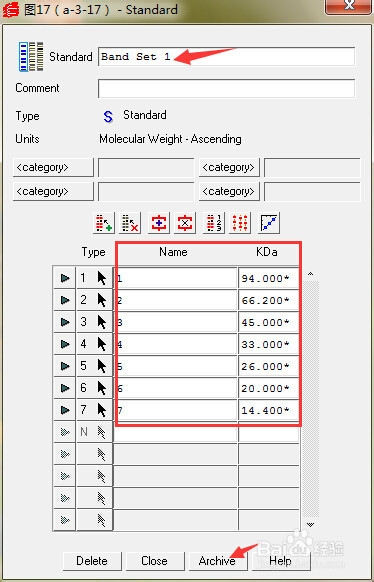Click the KDa cell showing 94.000
The height and width of the screenshot is (582, 374).
[269, 278]
